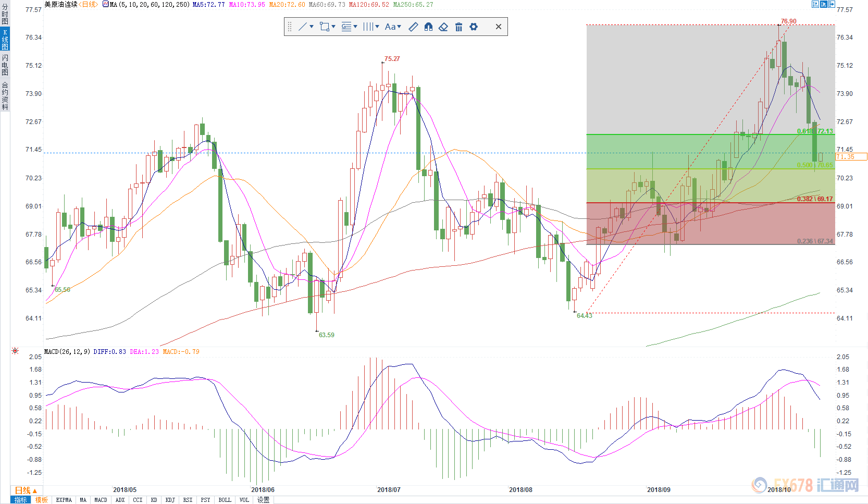Screen dimensions: 868x504
Task: Select the eraser tool
Action: pos(443,27)
